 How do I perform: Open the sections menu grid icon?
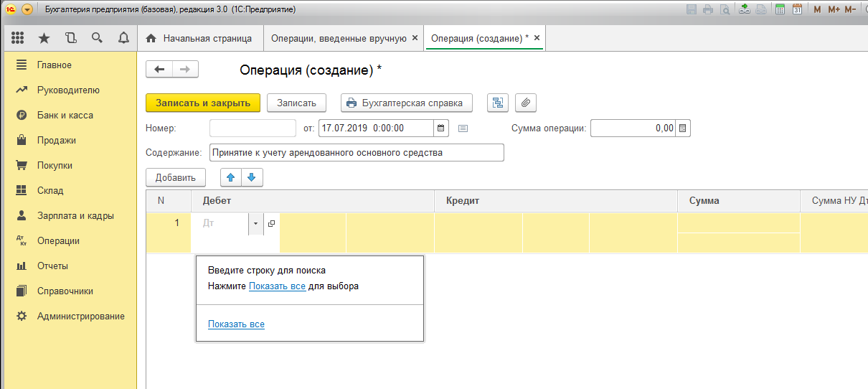18,38
